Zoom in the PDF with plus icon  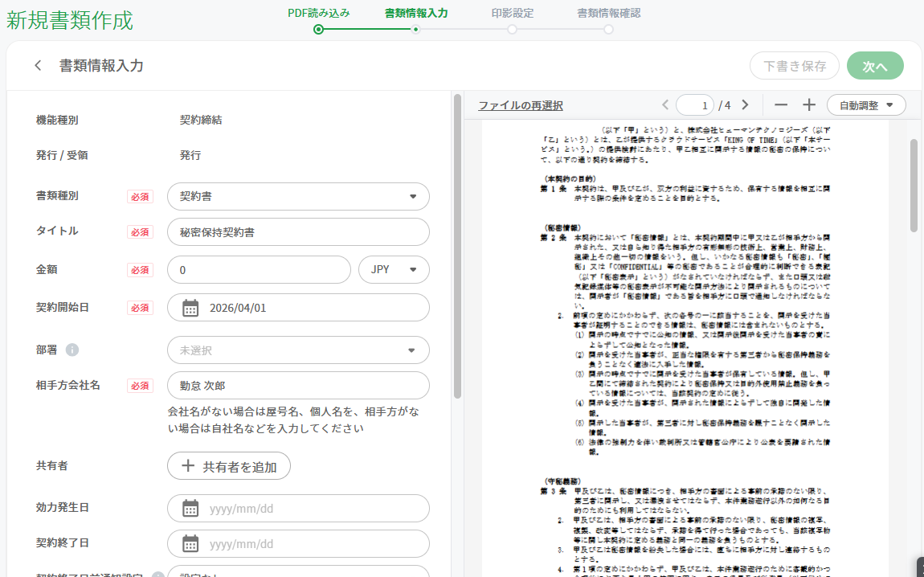click(x=809, y=105)
